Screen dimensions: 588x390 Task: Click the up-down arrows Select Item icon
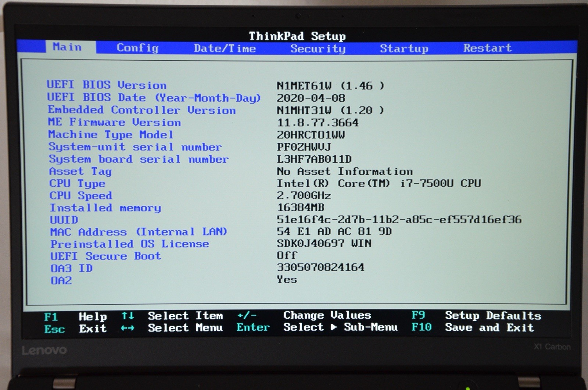(128, 316)
